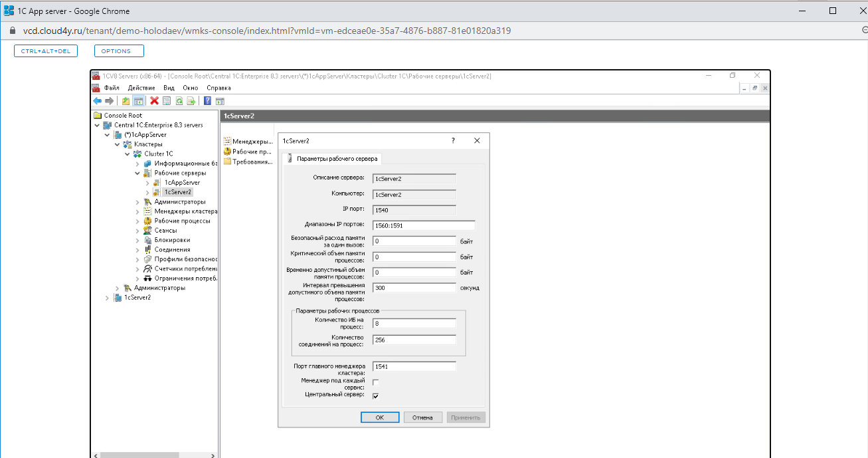Click the Диапазоны IP портов field
Viewport: 868px width, 458px height.
tap(424, 225)
